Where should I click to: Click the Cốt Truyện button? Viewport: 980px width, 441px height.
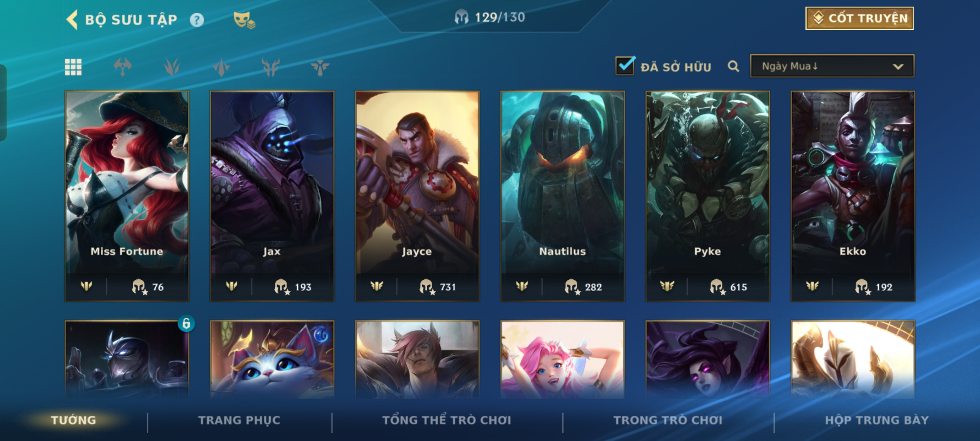pos(860,18)
